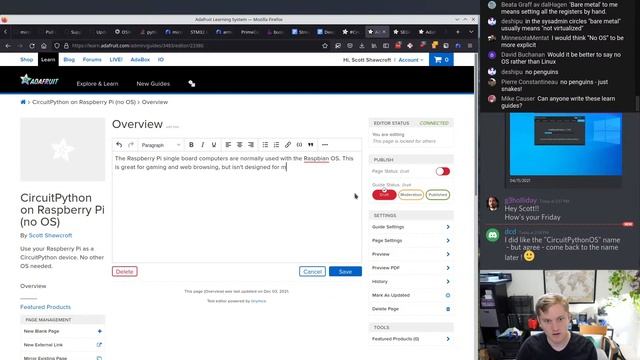This screenshot has width=640, height=360.
Task: Open New Guides
Action: (x=153, y=84)
